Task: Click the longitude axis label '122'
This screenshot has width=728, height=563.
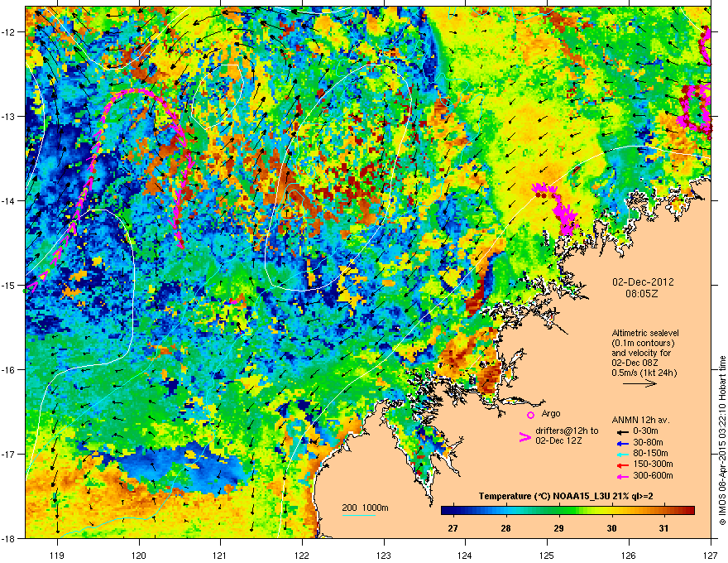Action: point(302,555)
